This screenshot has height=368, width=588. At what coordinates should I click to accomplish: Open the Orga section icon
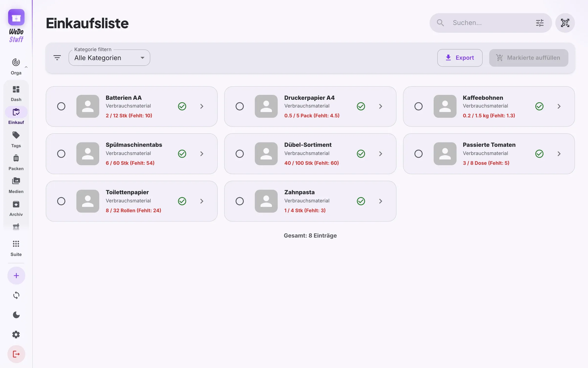coord(16,62)
